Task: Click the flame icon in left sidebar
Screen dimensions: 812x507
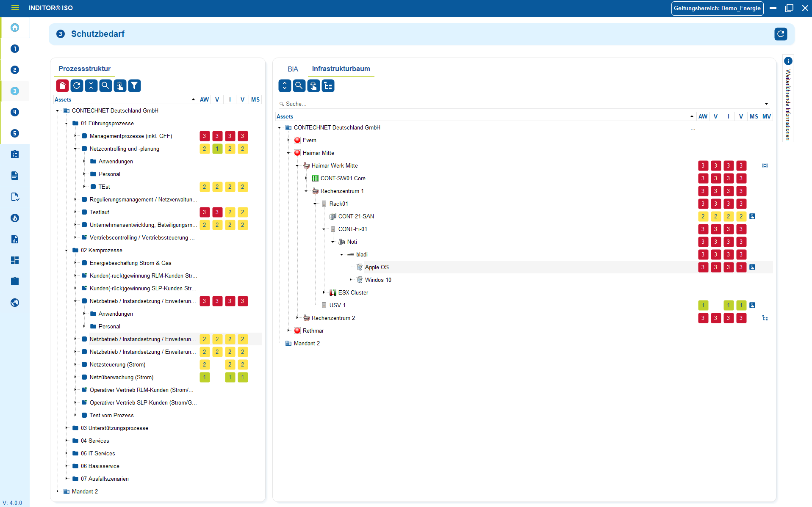Action: pyautogui.click(x=15, y=218)
